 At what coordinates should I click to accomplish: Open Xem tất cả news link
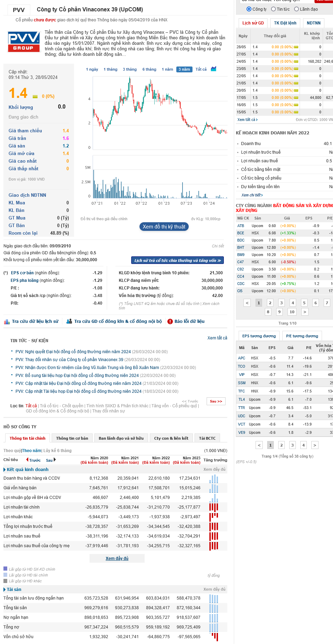217,338
